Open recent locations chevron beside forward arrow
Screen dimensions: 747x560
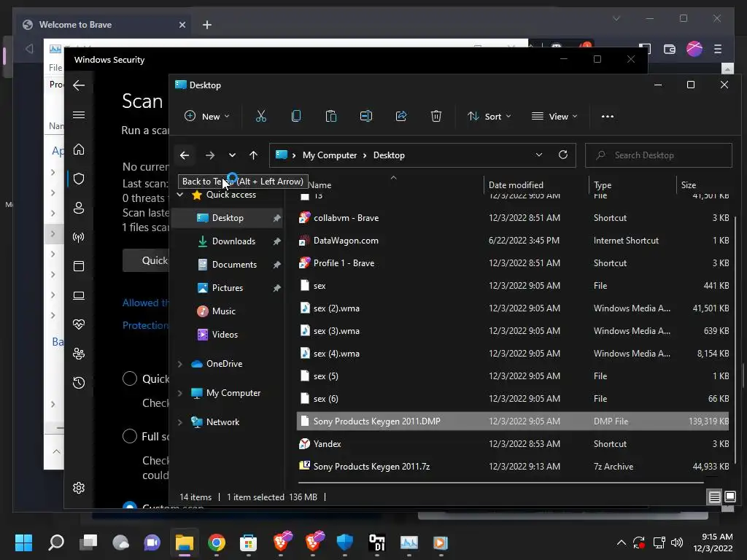click(x=232, y=155)
